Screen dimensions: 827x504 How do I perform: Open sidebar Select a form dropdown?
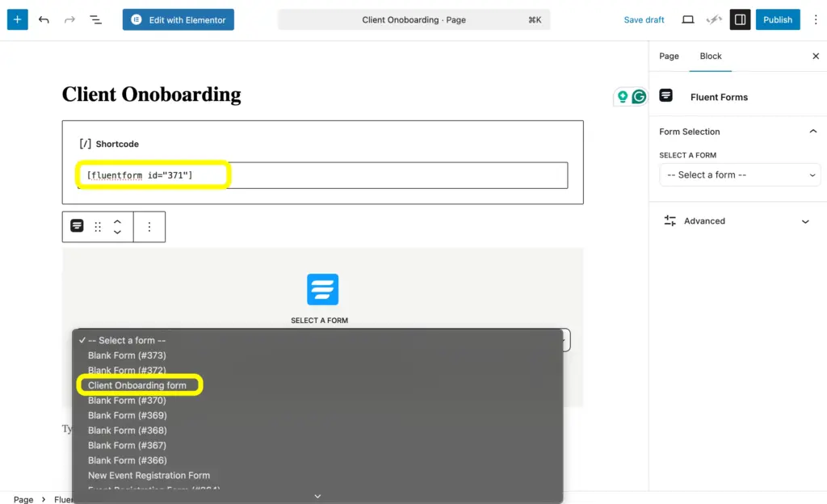(x=740, y=175)
